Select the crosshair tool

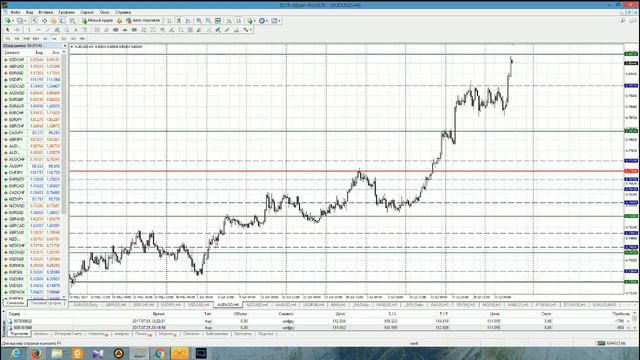click(17, 29)
